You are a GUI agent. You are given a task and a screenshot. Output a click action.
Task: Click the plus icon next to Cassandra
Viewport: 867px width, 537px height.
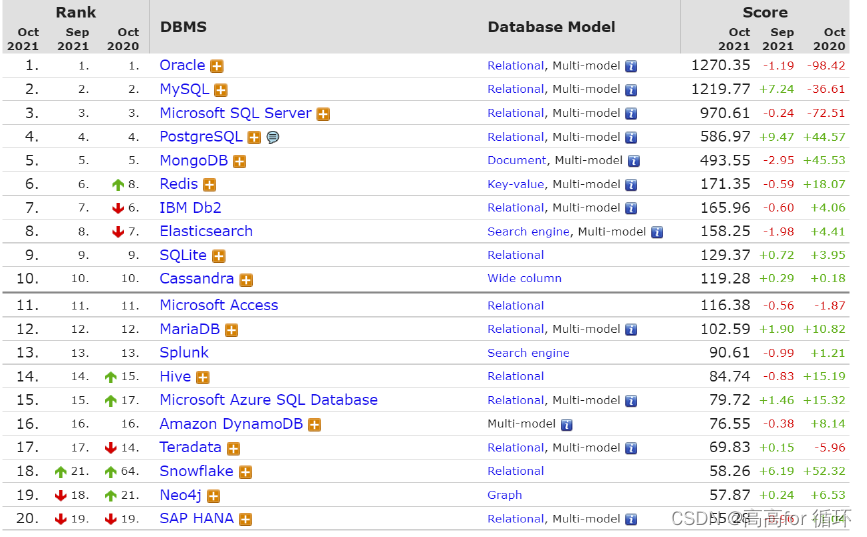[x=246, y=280]
